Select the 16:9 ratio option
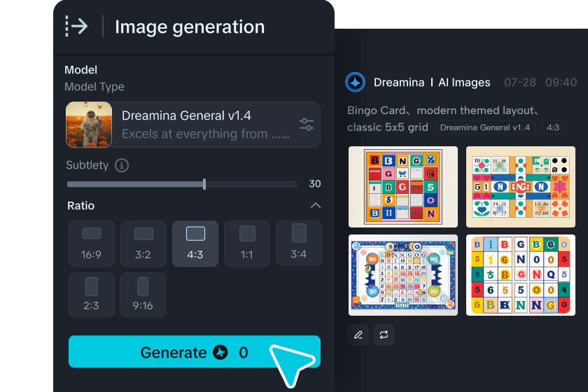588x392 pixels. [x=92, y=244]
